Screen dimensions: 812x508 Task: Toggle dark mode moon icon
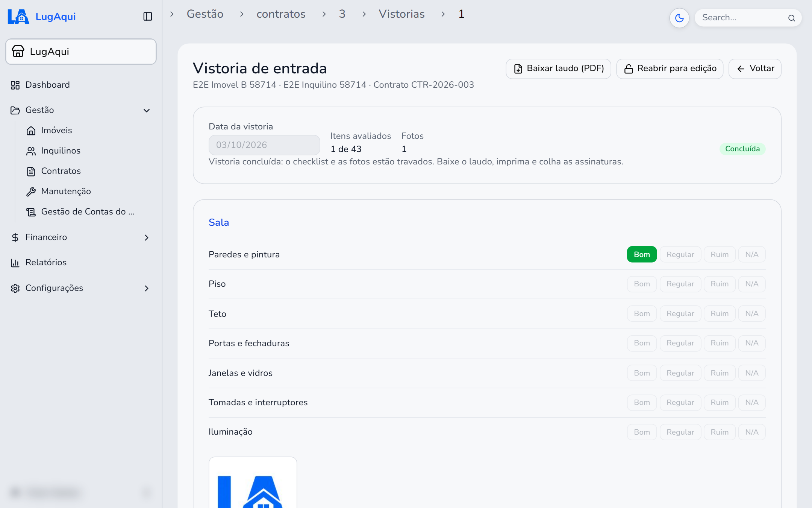click(x=679, y=18)
